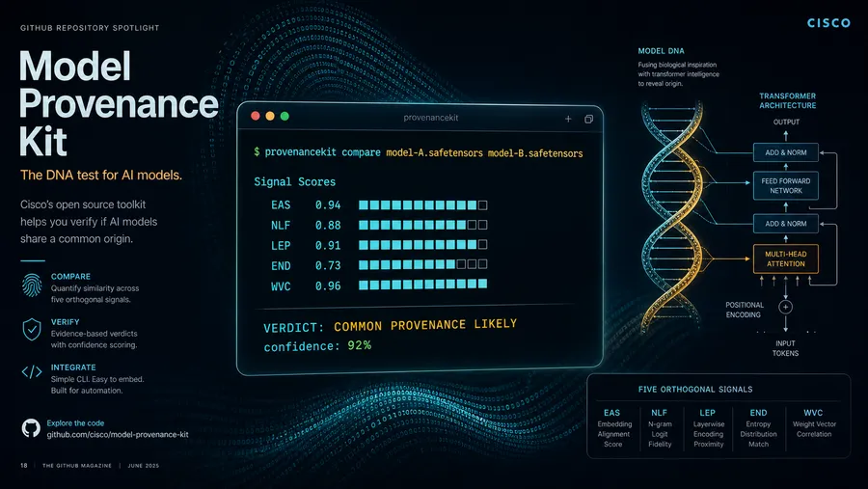The width and height of the screenshot is (868, 489).
Task: Click GITHUB REPOSITORY SPOTLIGHT header text
Action: coord(90,28)
